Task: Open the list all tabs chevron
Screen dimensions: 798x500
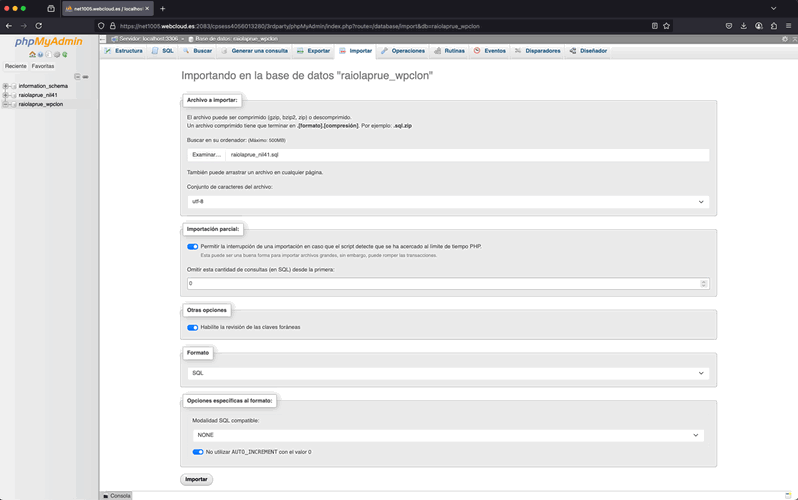Action: pos(774,9)
